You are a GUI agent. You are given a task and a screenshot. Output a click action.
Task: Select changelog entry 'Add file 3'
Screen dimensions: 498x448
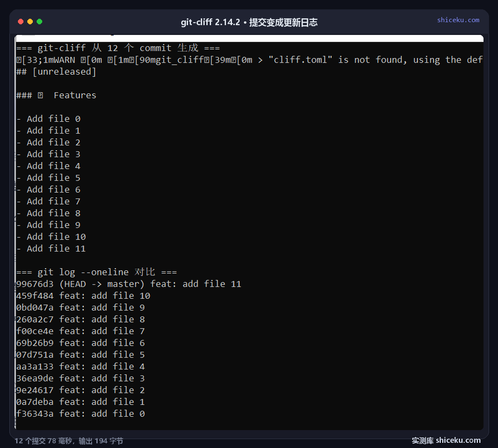48,154
